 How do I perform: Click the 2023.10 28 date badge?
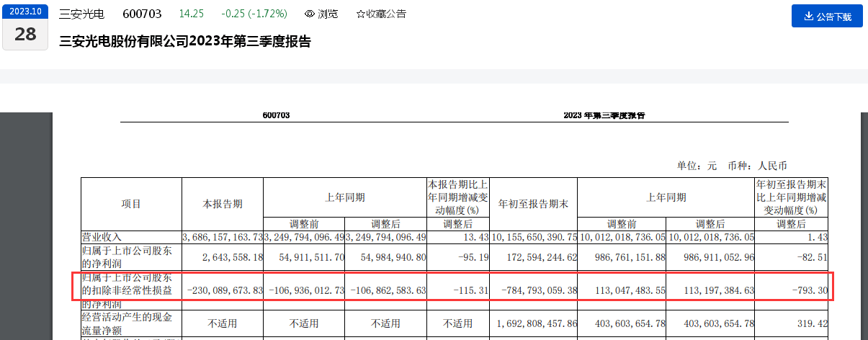(x=25, y=27)
